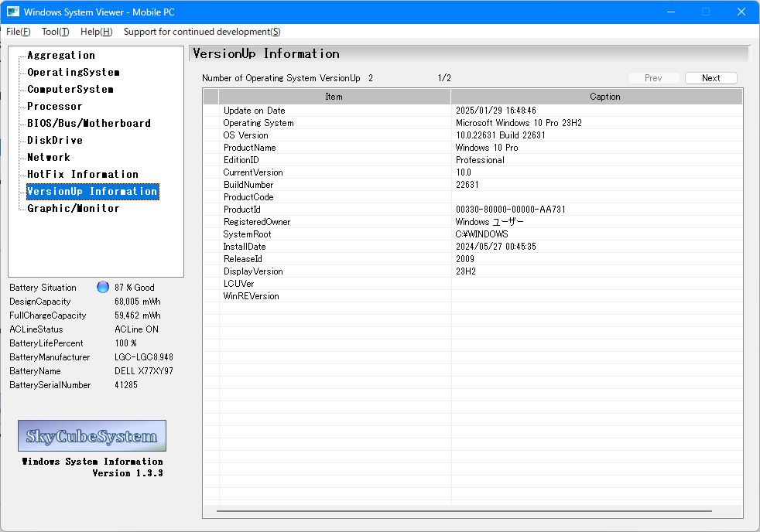Show BIOS/Bus/Motherboard information

coord(89,123)
